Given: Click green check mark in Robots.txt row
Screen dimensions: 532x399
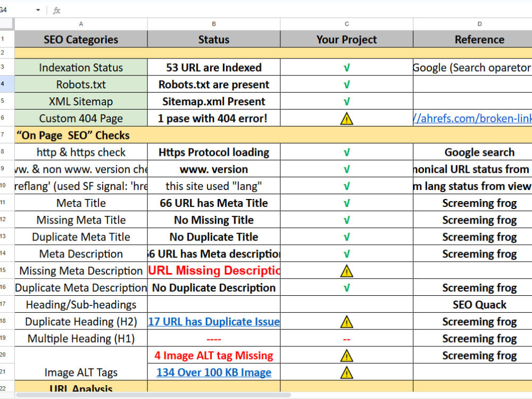Looking at the screenshot, I should click(x=346, y=85).
